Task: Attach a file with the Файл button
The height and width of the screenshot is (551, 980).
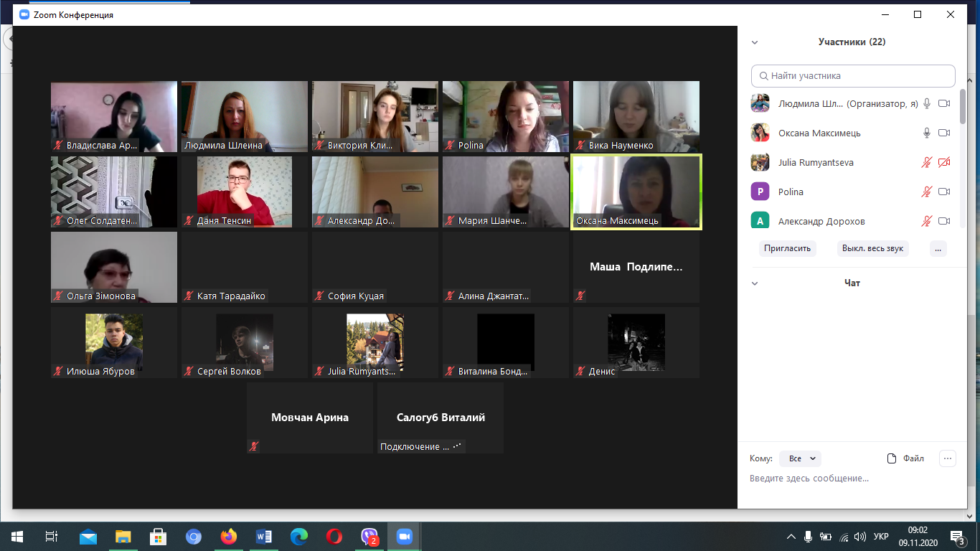Action: (906, 458)
